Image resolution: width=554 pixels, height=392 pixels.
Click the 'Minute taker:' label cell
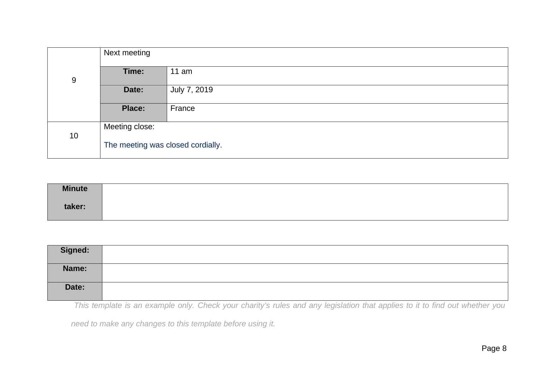pyautogui.click(x=75, y=202)
